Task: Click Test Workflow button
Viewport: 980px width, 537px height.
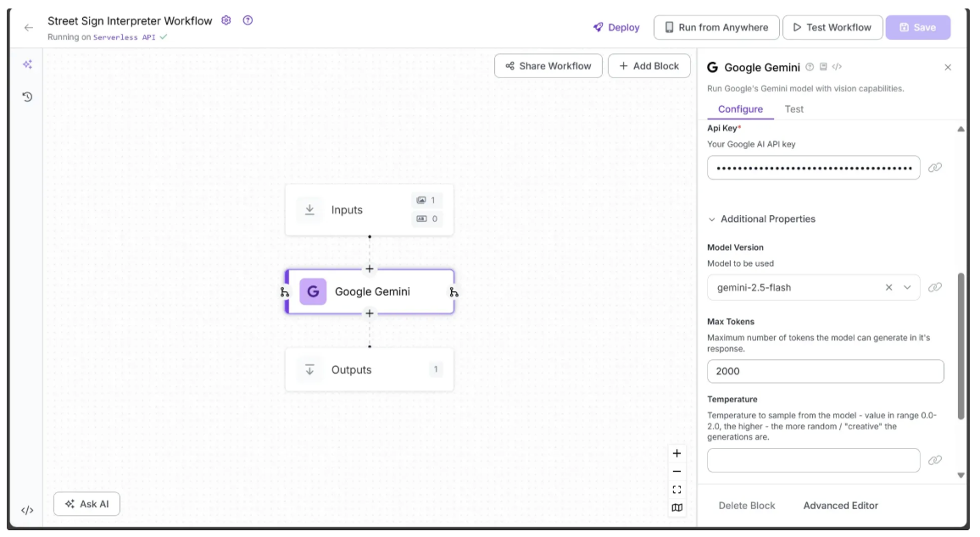Action: (x=832, y=27)
